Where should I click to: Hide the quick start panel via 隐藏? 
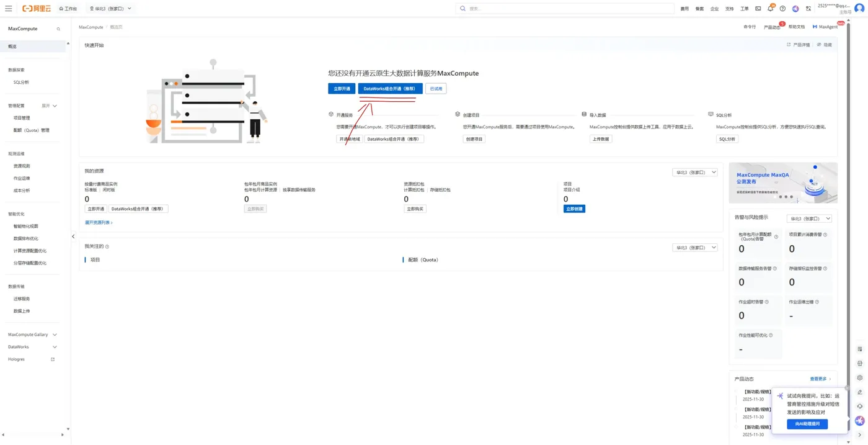825,45
